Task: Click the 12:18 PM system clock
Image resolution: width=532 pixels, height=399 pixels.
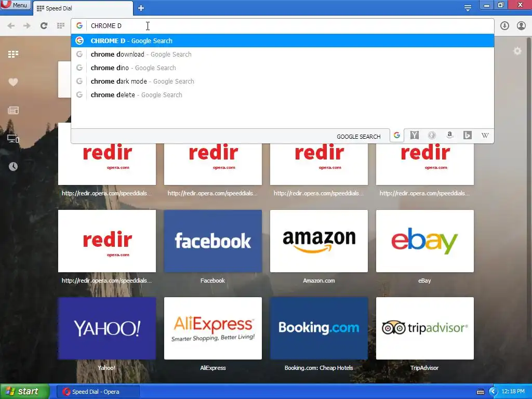Action: [x=513, y=392]
